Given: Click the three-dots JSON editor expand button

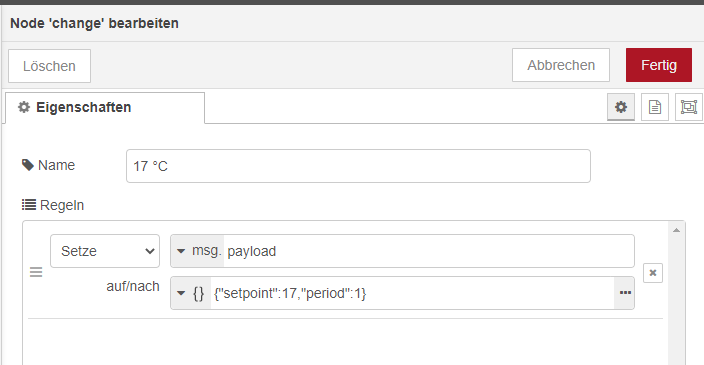Looking at the screenshot, I should pos(625,293).
